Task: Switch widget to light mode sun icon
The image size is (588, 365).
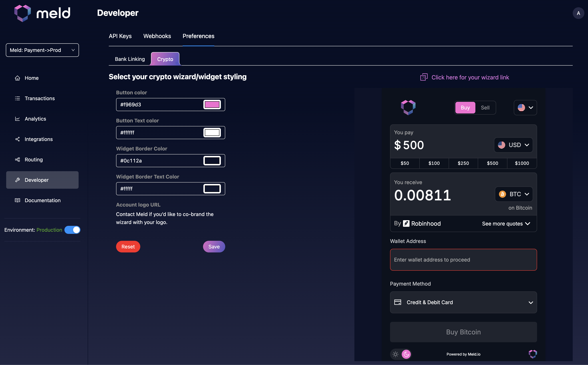Action: click(x=395, y=354)
